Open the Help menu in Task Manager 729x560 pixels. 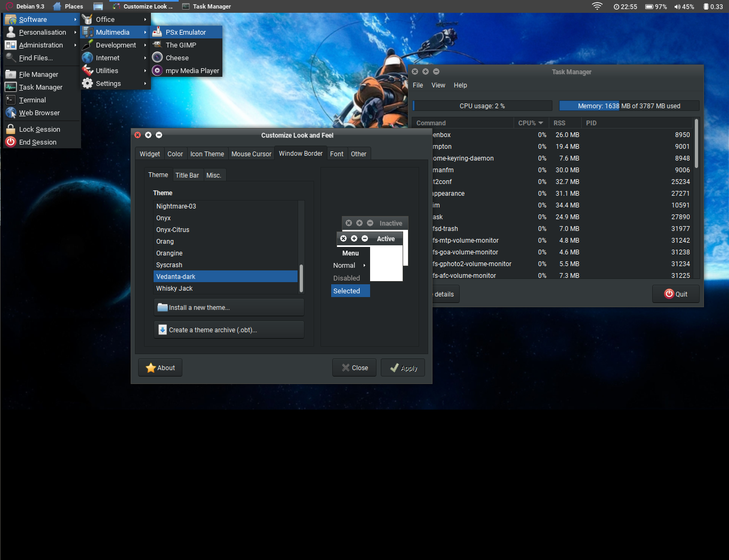tap(460, 85)
